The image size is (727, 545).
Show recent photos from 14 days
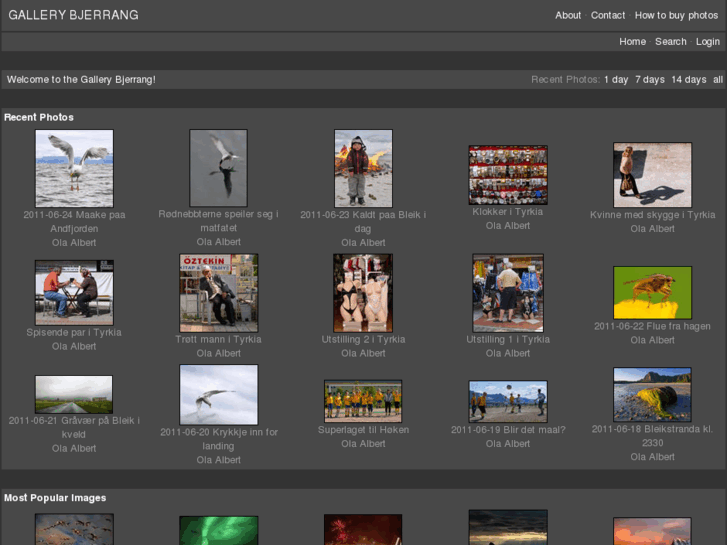point(688,79)
